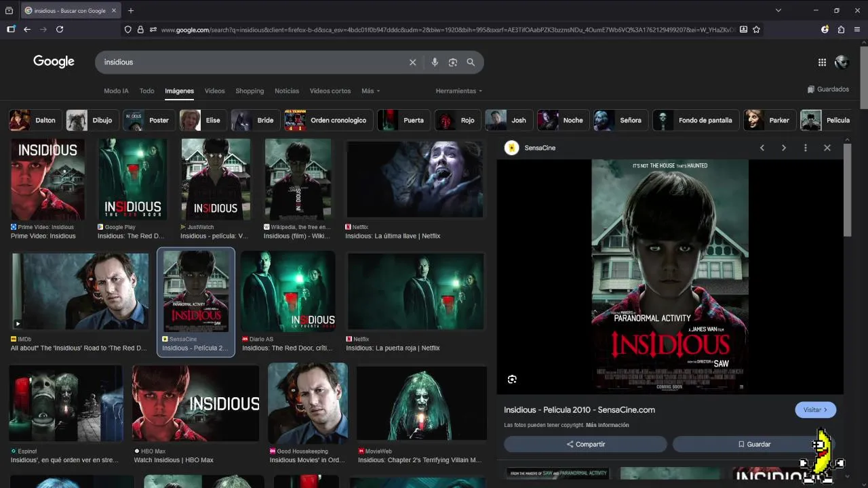Filter images by the Elise chip

202,120
